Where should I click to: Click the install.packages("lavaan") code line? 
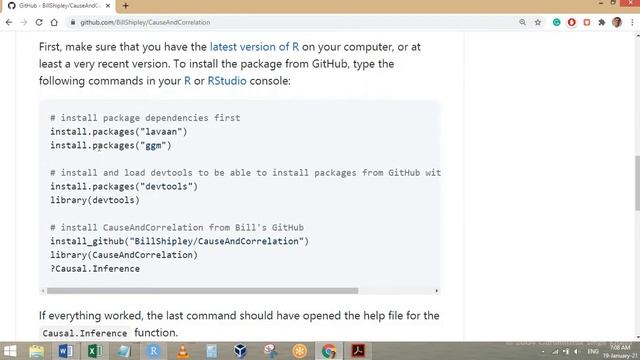tap(119, 132)
